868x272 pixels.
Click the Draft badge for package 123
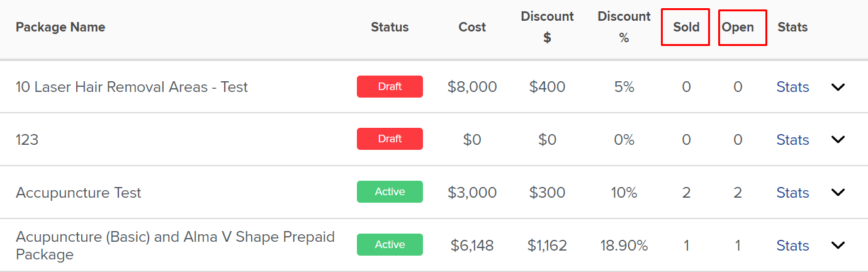390,139
